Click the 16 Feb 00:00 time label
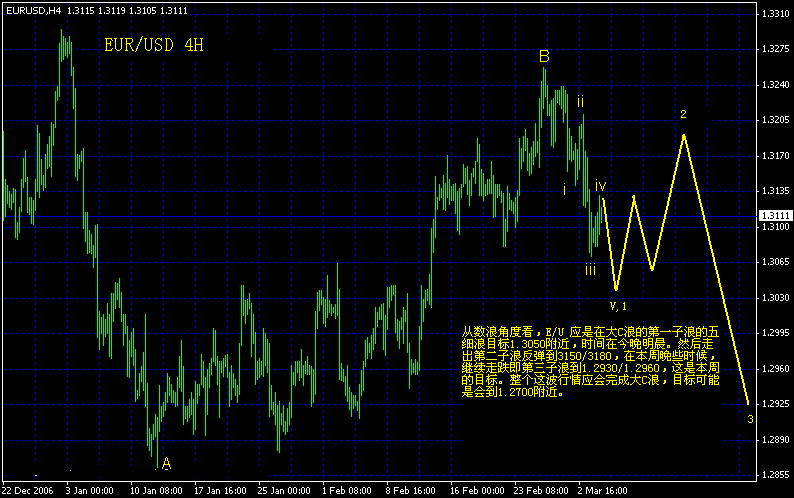The height and width of the screenshot is (498, 794). (x=477, y=490)
